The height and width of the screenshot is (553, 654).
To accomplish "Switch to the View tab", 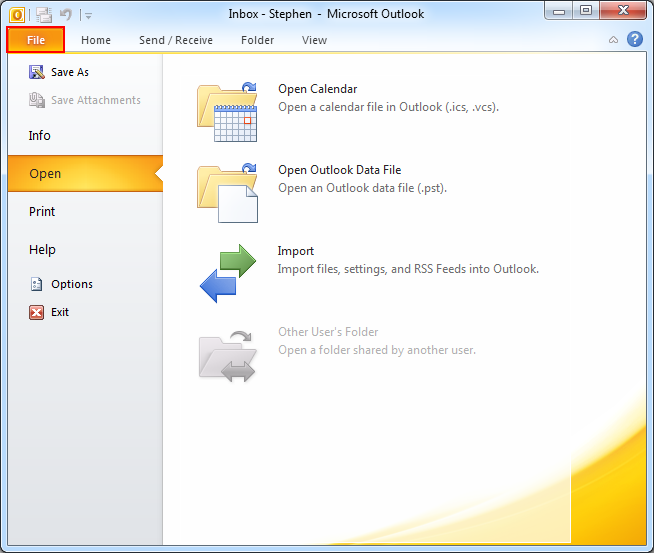I will coord(314,40).
